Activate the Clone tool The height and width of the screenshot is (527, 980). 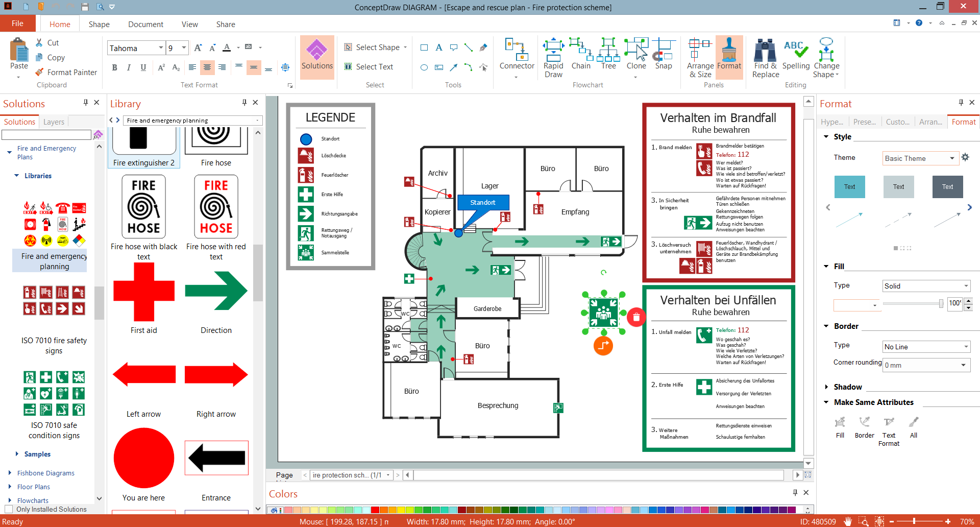coord(636,56)
